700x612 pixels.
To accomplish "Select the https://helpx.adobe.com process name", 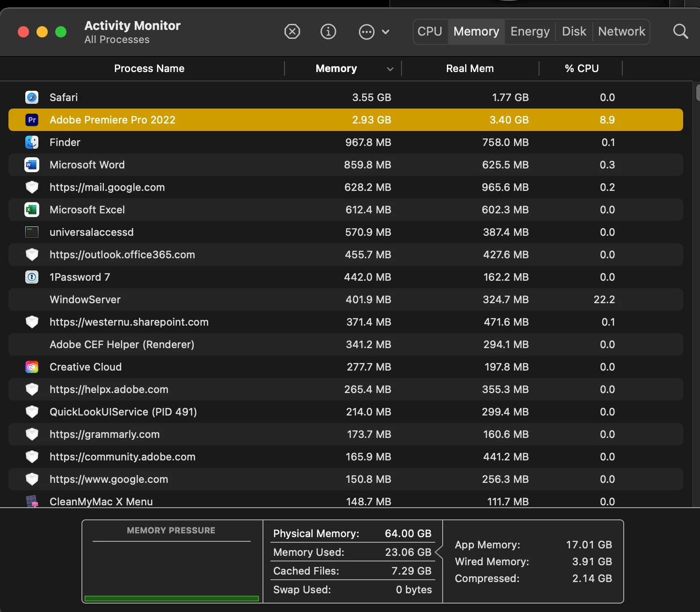I will tap(109, 389).
